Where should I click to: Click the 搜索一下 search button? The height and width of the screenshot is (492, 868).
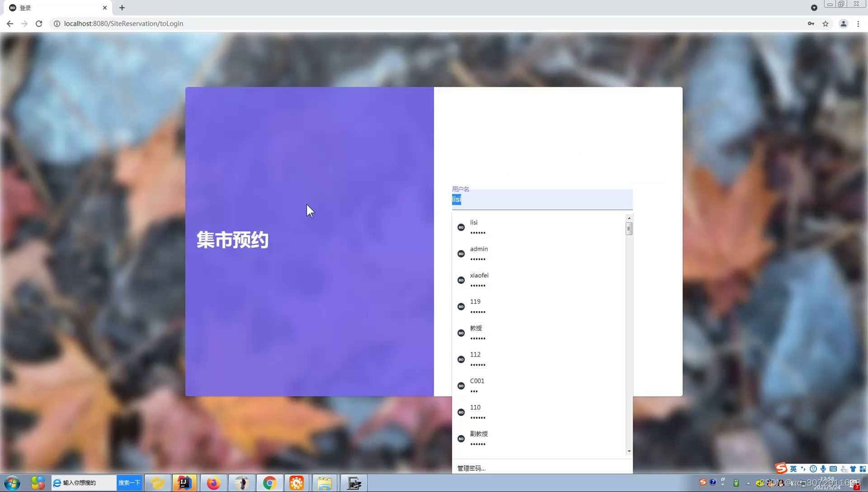coord(129,483)
